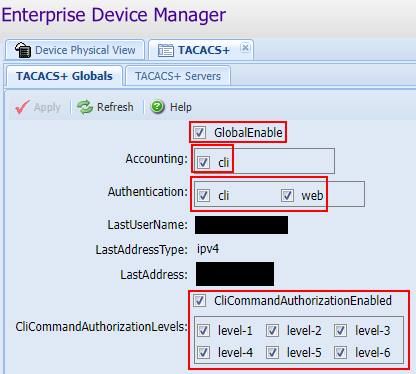Close the TACACS+ tab

click(x=245, y=48)
